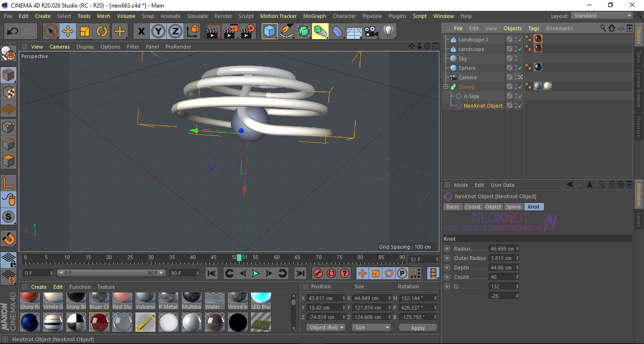This screenshot has height=344, width=644.
Task: Open the User Data menu
Action: [x=503, y=185]
